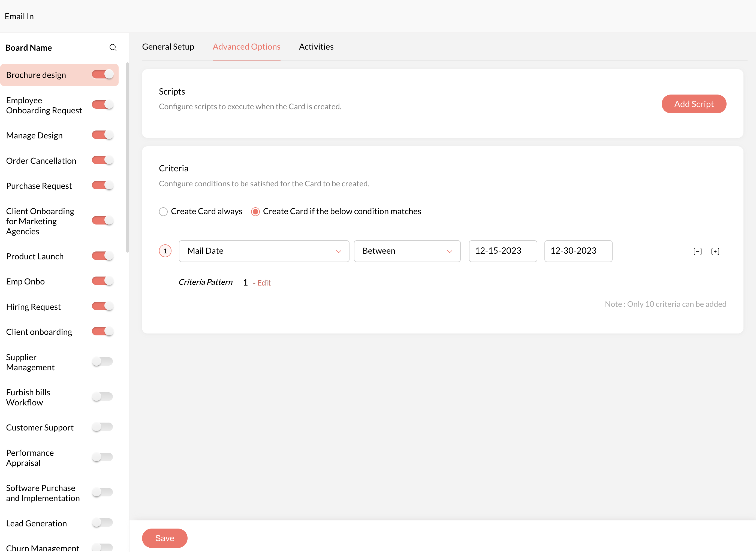Switch to the General Setup tab
Image resolution: width=756 pixels, height=552 pixels.
(x=168, y=47)
